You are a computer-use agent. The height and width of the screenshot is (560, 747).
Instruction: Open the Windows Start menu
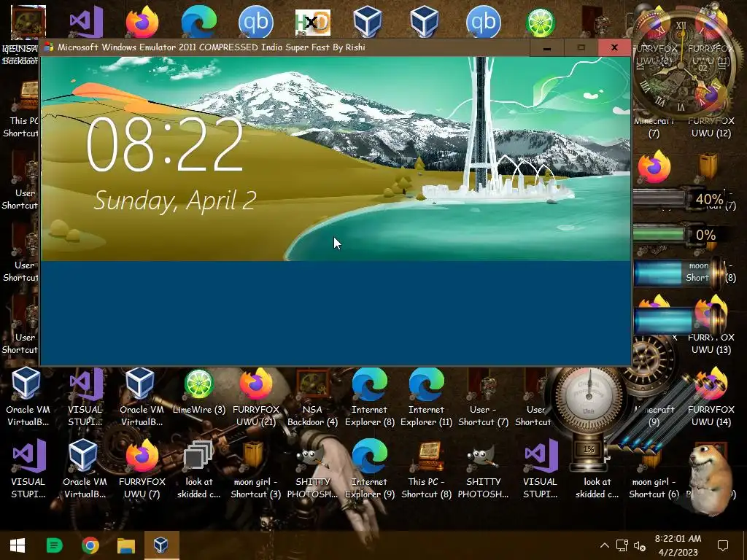(x=18, y=545)
